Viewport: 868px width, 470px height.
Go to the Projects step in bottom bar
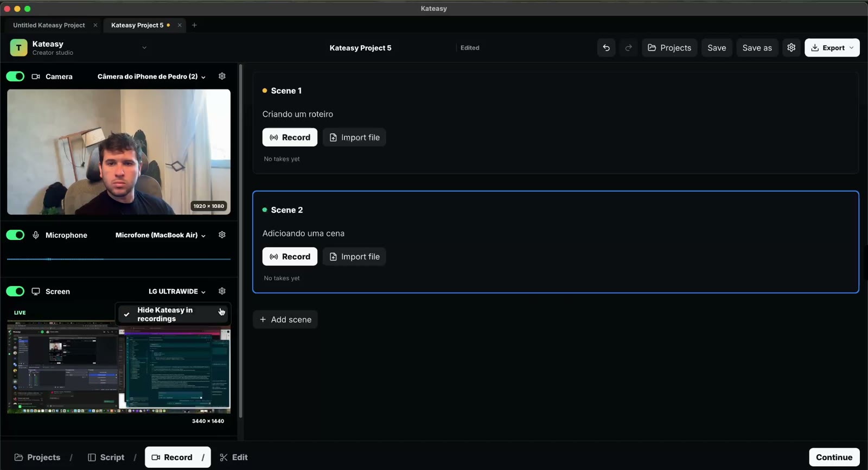point(37,458)
